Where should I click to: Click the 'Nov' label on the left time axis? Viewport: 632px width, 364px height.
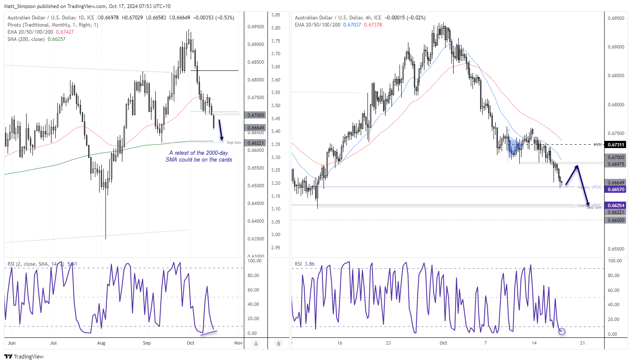click(238, 343)
